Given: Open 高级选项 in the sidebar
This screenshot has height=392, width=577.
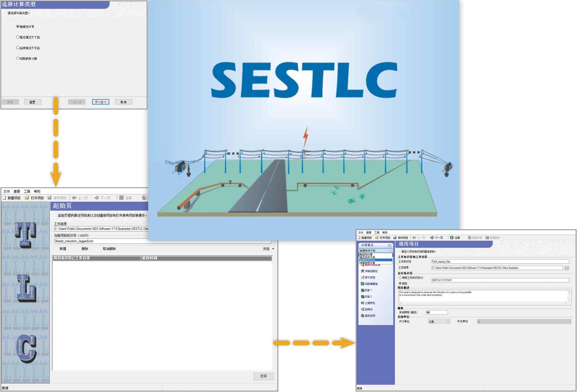Looking at the screenshot, I should pyautogui.click(x=368, y=316).
